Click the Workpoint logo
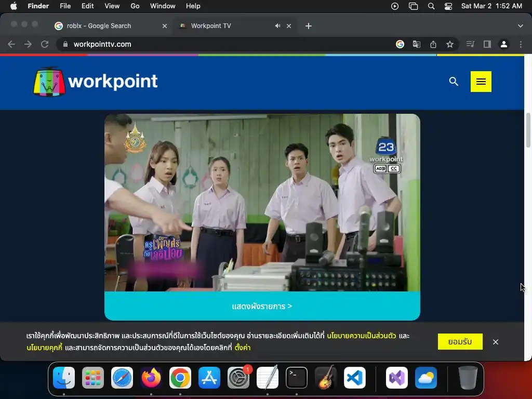The image size is (532, 399). tap(96, 82)
